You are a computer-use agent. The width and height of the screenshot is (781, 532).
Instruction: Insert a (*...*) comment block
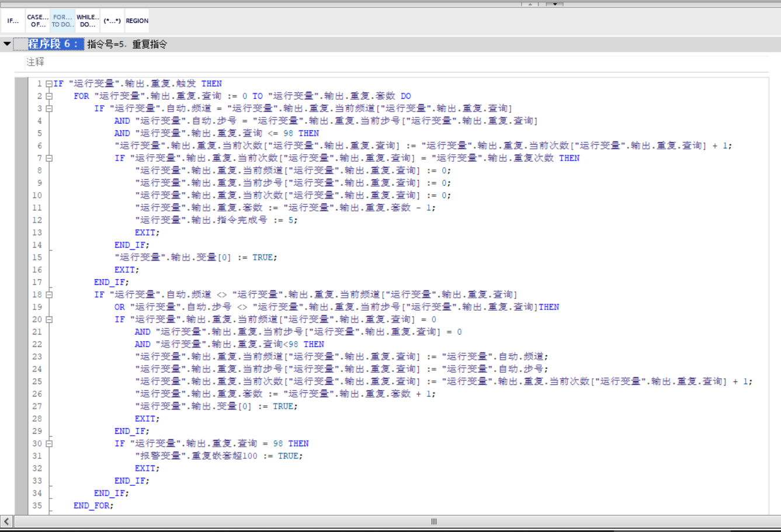click(x=112, y=21)
